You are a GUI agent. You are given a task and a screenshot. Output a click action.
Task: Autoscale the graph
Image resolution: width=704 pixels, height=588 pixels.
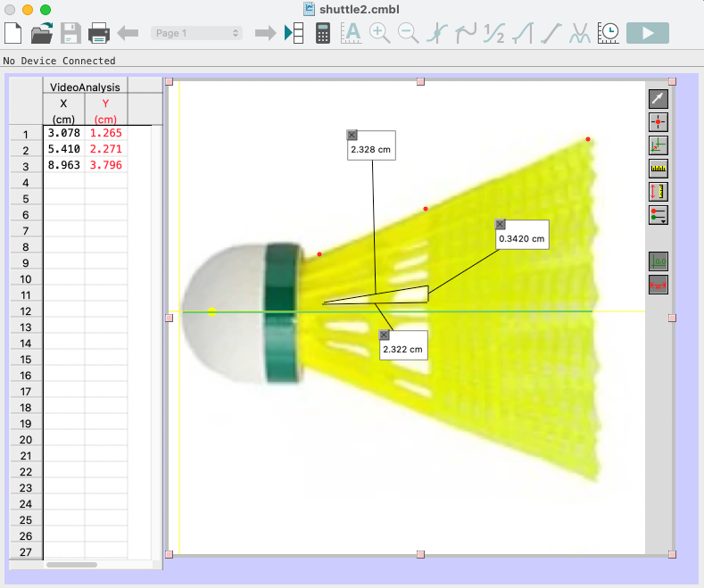pos(351,33)
